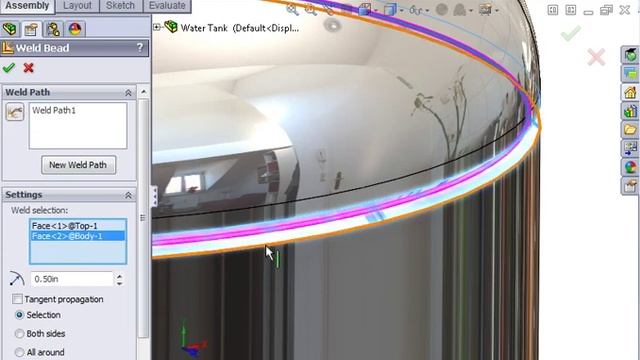Screen dimensions: 640x360
Task: Open the DisplayManager color sphere tab
Action: pyautogui.click(x=75, y=29)
